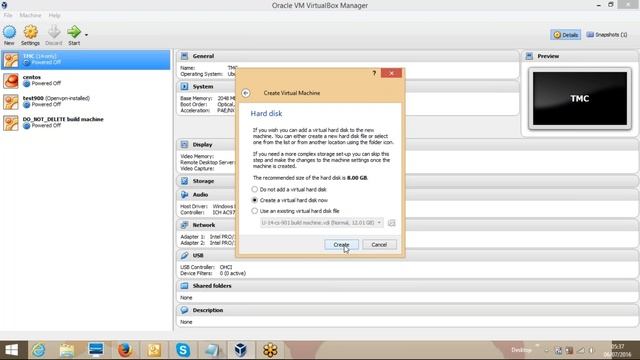The height and width of the screenshot is (360, 640).
Task: Start the machine with the green arrow
Action: click(x=74, y=35)
